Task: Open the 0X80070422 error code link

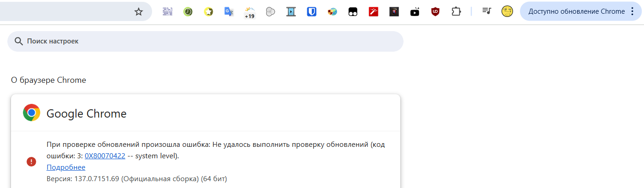Action: pyautogui.click(x=105, y=156)
